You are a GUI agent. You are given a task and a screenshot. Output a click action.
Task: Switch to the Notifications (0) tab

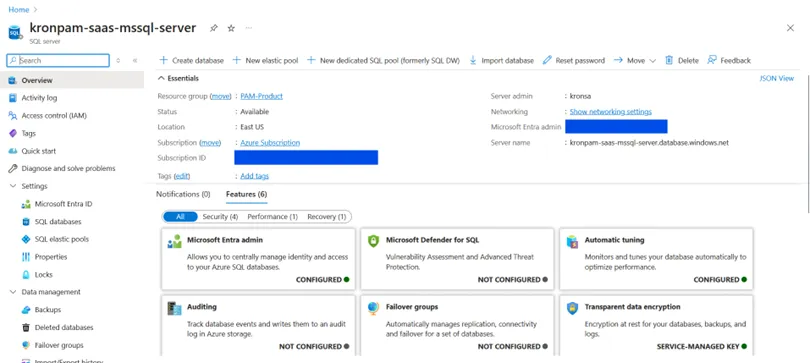coord(183,194)
